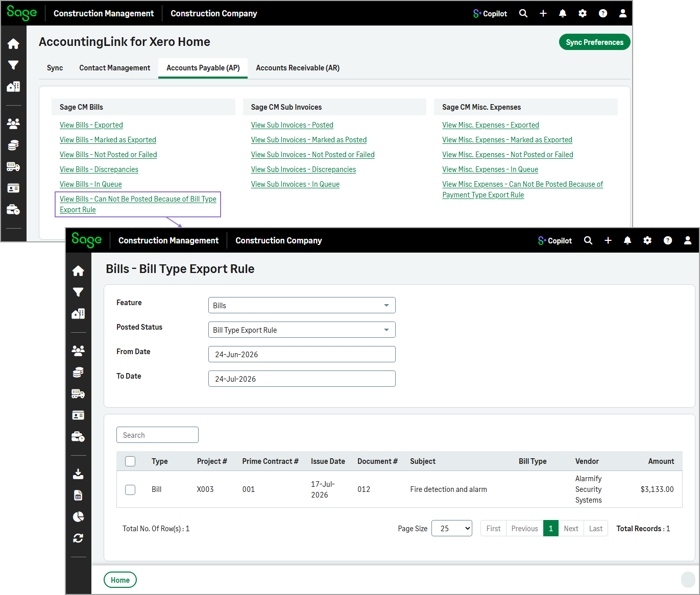700x595 pixels.
Task: Select the Accounts Payable (AP) tab
Action: [203, 68]
